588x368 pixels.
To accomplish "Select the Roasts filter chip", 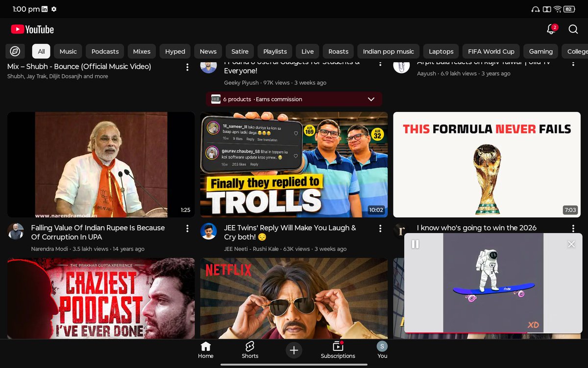I will (338, 51).
